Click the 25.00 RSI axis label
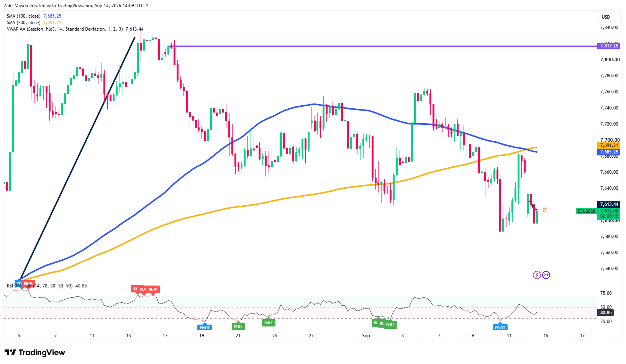 pos(606,322)
